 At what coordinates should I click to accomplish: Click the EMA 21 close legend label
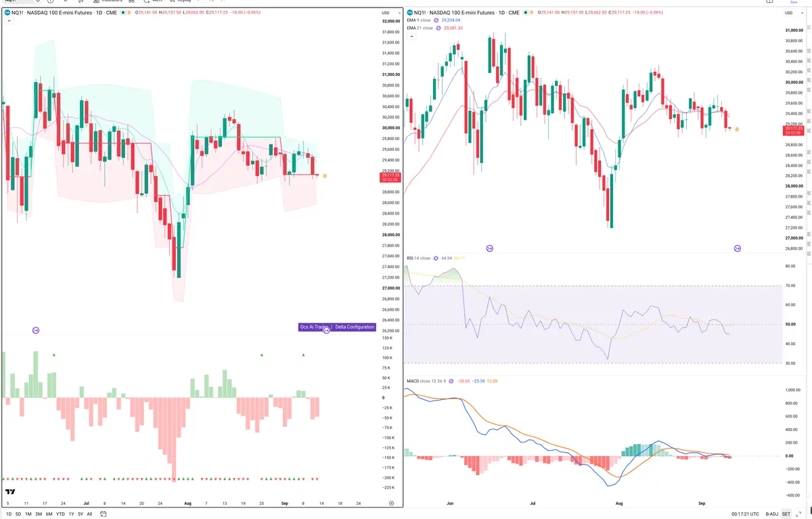(x=420, y=28)
